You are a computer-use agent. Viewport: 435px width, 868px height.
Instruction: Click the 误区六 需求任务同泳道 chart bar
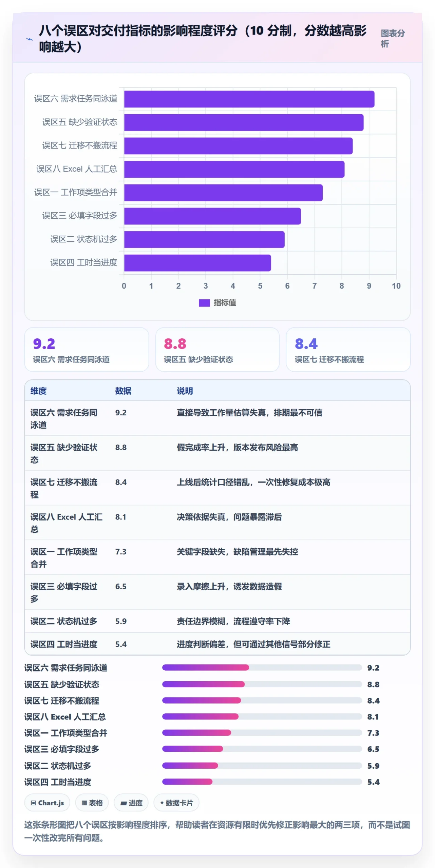click(x=249, y=99)
